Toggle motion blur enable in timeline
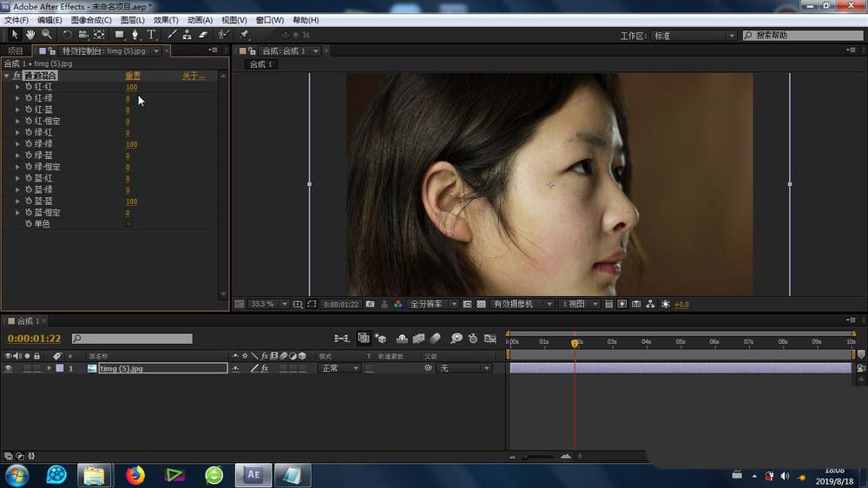Screen dimensions: 868x488 (435, 339)
